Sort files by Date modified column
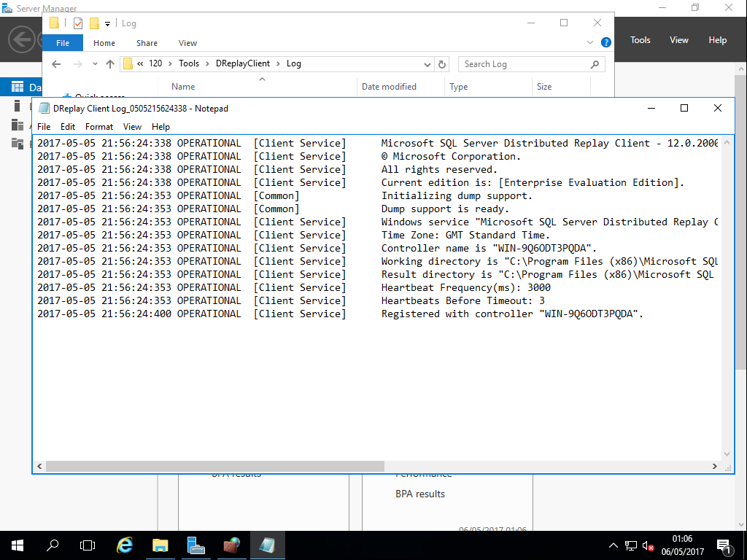This screenshot has height=560, width=747. [x=389, y=87]
